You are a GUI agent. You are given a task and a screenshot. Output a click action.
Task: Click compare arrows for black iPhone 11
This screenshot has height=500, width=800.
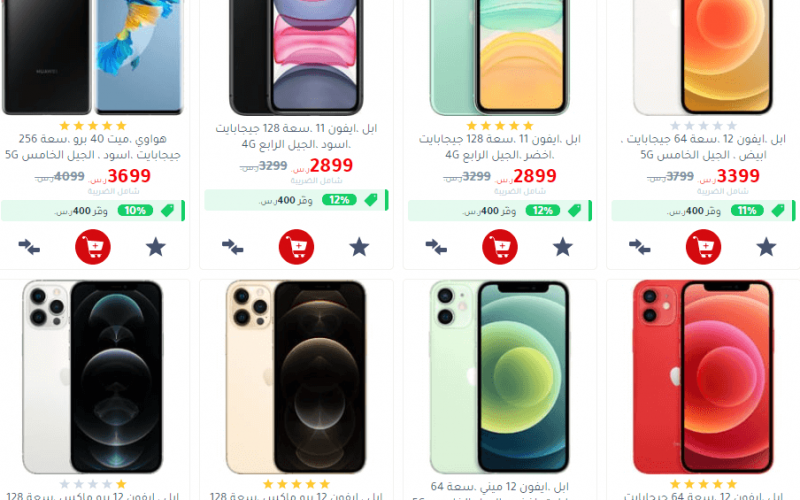pyautogui.click(x=233, y=247)
